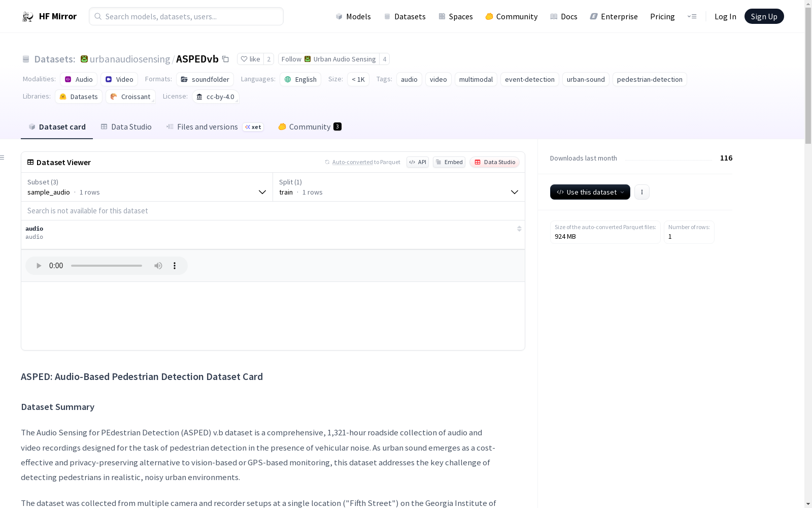Open the Use this dataset dropdown

point(590,192)
